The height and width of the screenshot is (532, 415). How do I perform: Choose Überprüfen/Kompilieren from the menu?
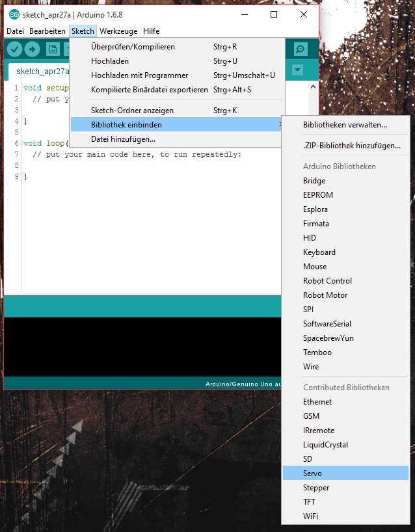(176, 47)
